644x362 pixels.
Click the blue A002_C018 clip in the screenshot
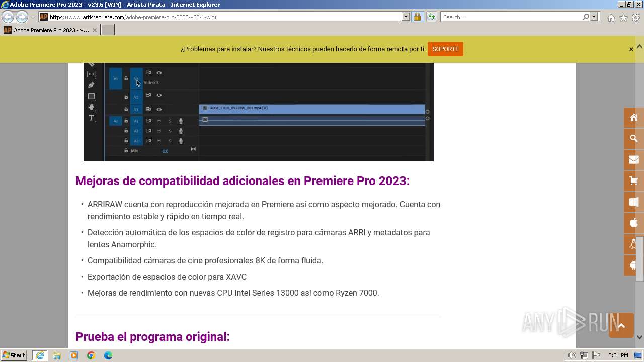(312, 108)
